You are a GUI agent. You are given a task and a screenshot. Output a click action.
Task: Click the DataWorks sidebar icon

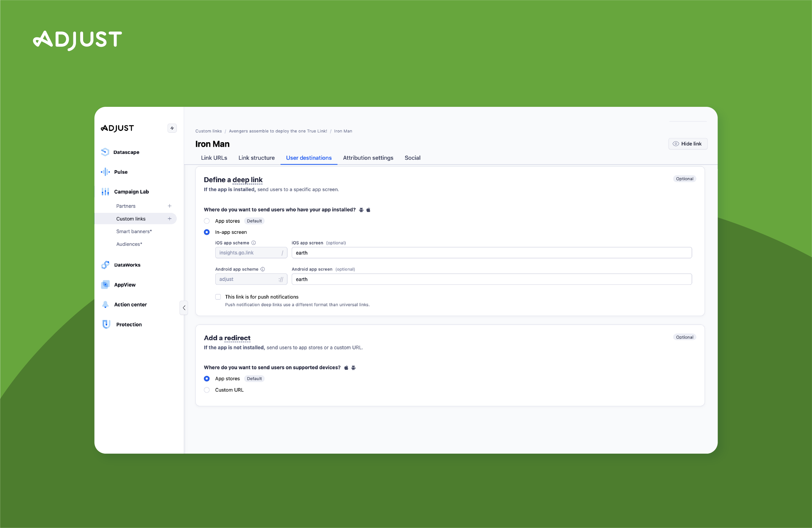(105, 265)
